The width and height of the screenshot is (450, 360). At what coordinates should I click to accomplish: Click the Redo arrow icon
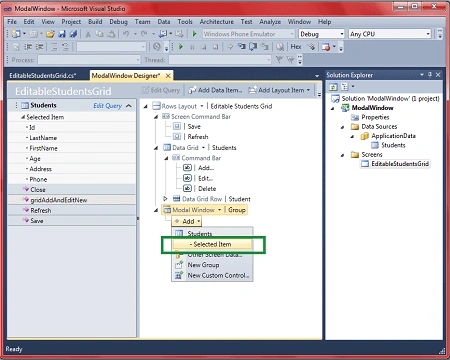coord(144,34)
